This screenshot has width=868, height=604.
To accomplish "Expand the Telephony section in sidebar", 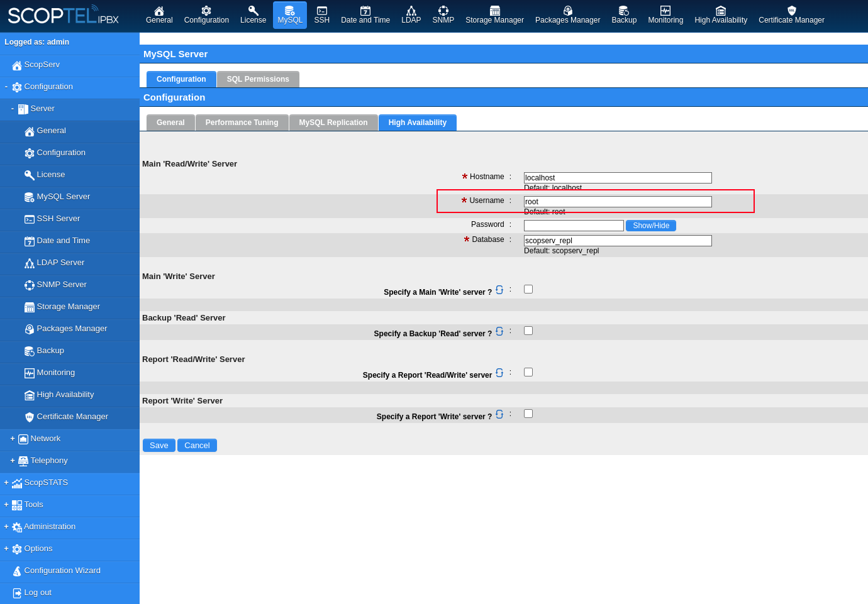I will [13, 461].
